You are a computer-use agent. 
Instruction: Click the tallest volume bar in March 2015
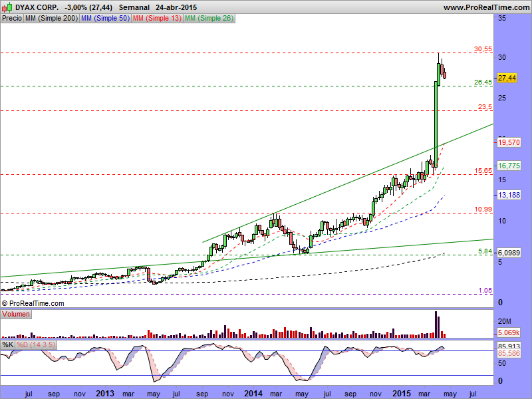coord(436,324)
